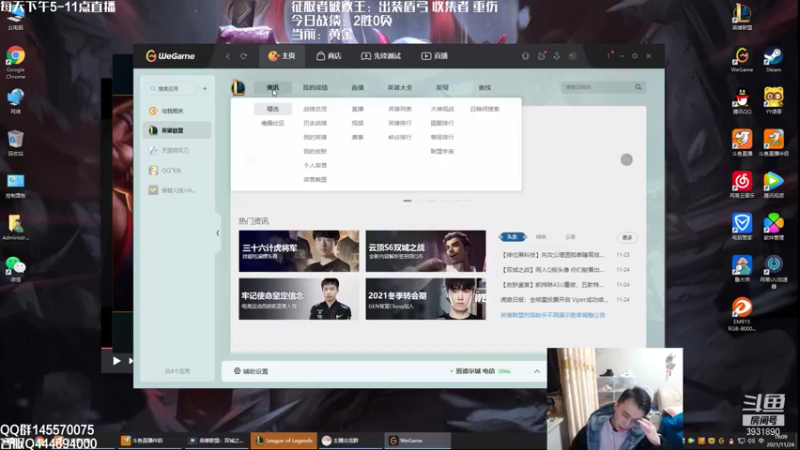Click the play button in the background video window
The image size is (800, 450).
[x=116, y=361]
